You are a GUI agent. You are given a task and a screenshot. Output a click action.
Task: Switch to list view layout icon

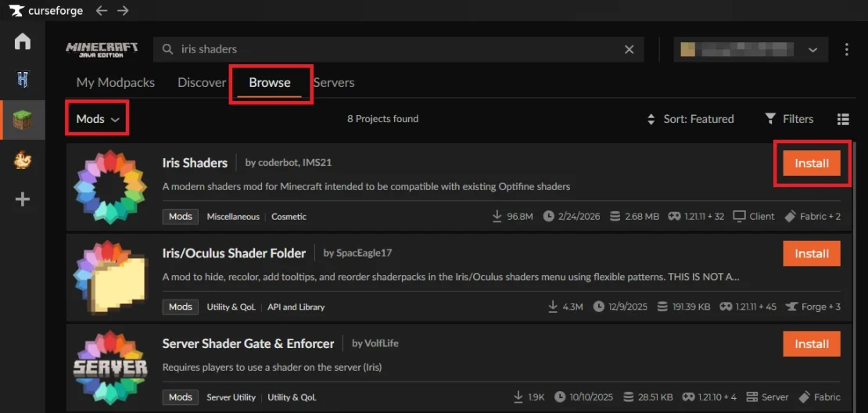tap(843, 119)
